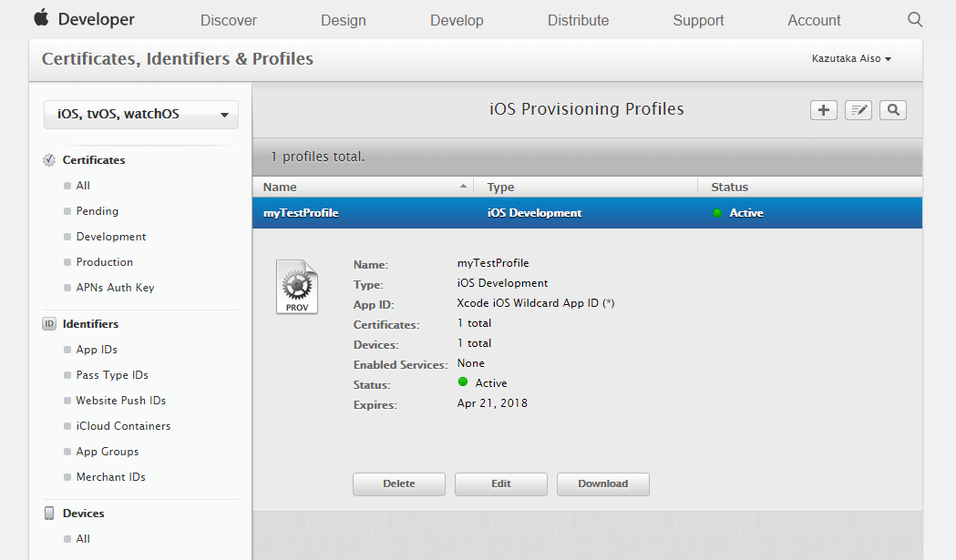Open the iOS, tvOS, watchOS platform dropdown

pos(141,115)
